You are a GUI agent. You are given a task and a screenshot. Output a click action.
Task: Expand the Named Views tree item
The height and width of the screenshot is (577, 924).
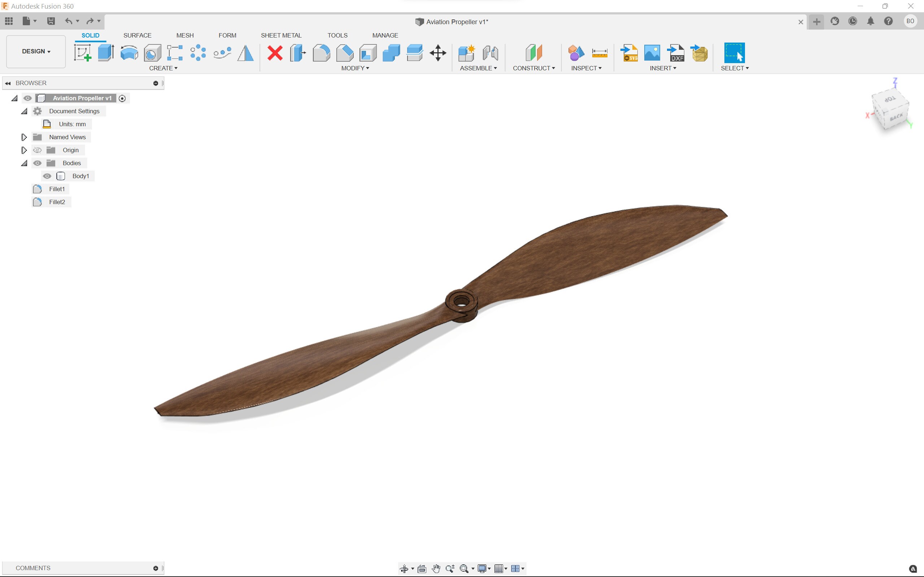[24, 137]
